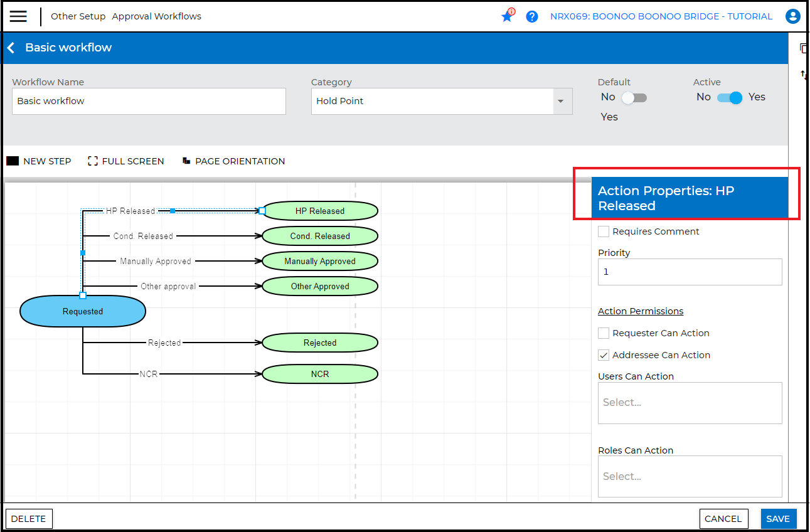
Task: Open the Users Can Action select box
Action: tap(690, 403)
